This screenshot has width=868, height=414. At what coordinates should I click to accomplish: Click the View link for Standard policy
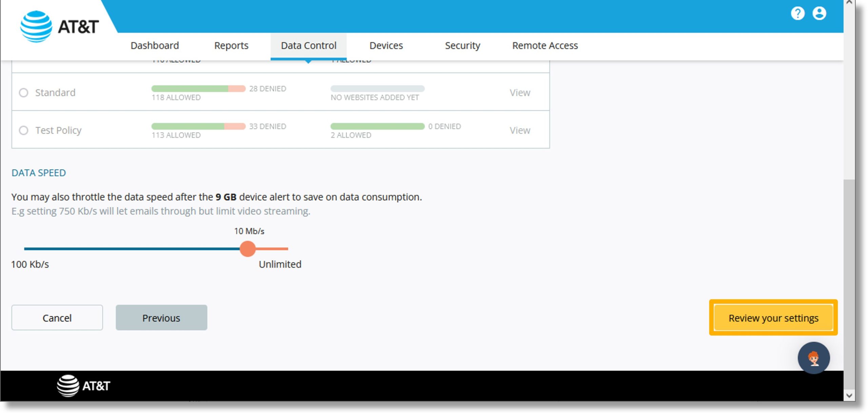coord(520,93)
